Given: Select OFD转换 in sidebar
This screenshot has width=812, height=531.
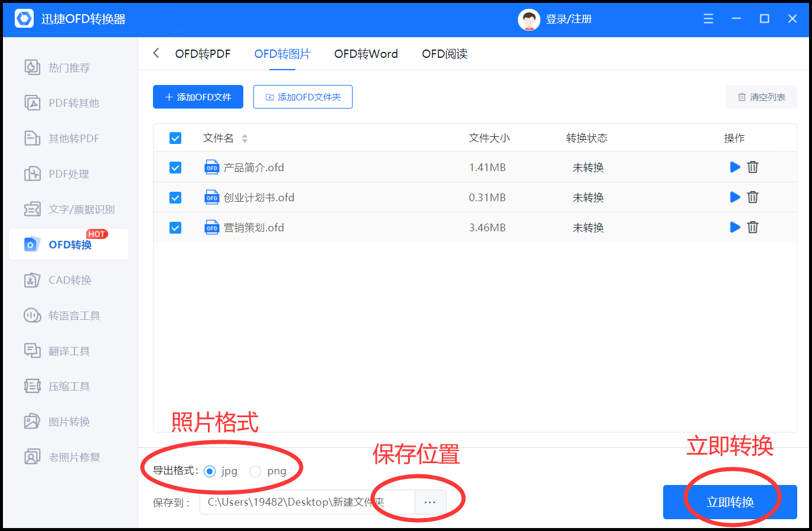Looking at the screenshot, I should pyautogui.click(x=69, y=244).
